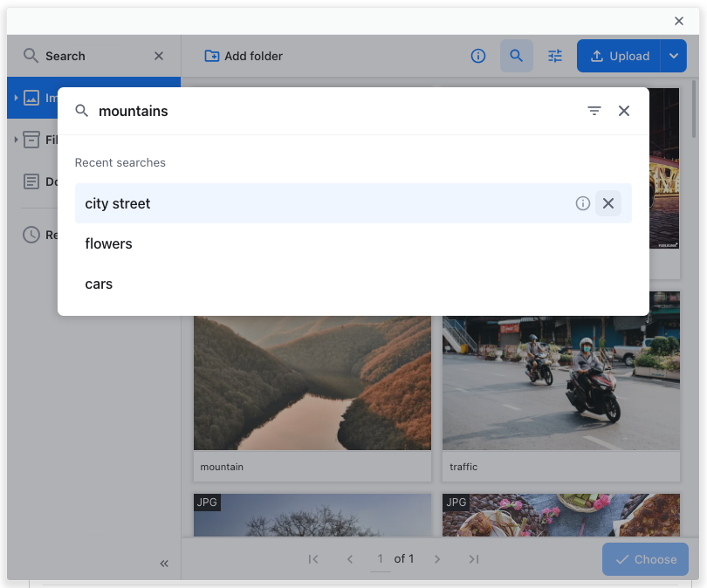Open filter settings via the sliders icon
Screen dimensions: 707x588
coord(554,55)
